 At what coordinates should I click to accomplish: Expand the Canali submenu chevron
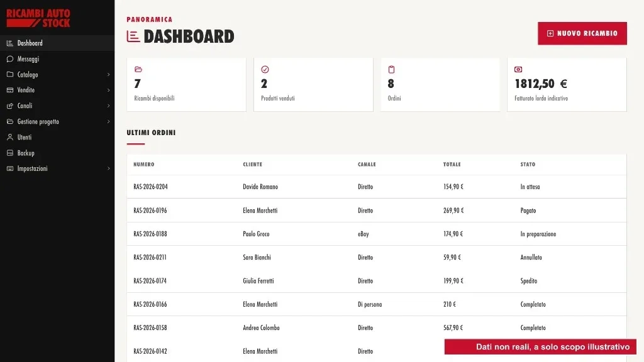point(108,106)
